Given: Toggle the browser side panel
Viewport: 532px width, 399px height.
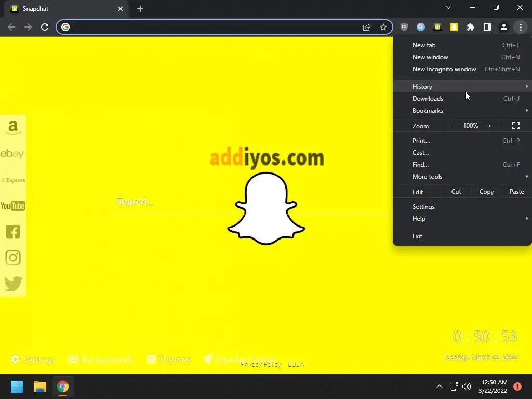Looking at the screenshot, I should (x=487, y=27).
